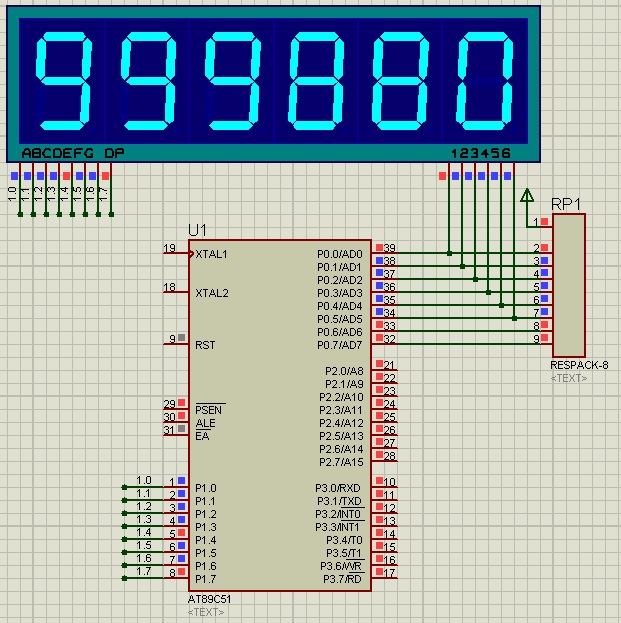Select the first digit of the 7-segment display
Screen dimensions: 621x623
click(63, 81)
